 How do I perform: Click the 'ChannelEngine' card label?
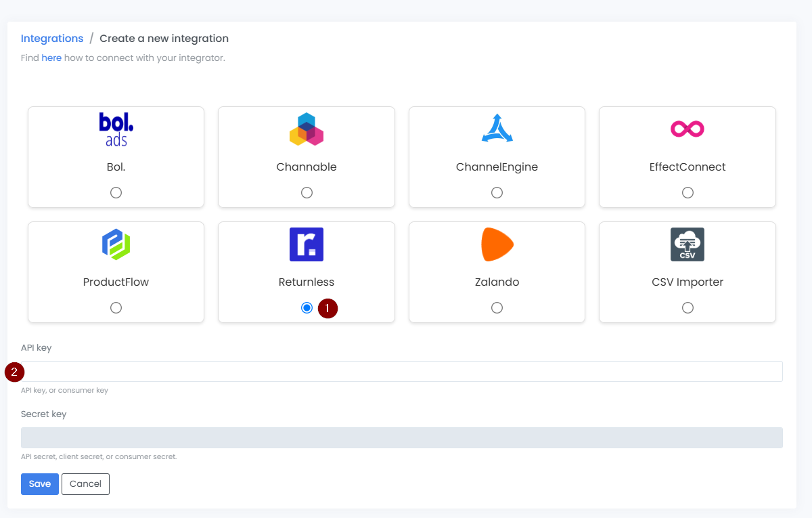click(497, 167)
